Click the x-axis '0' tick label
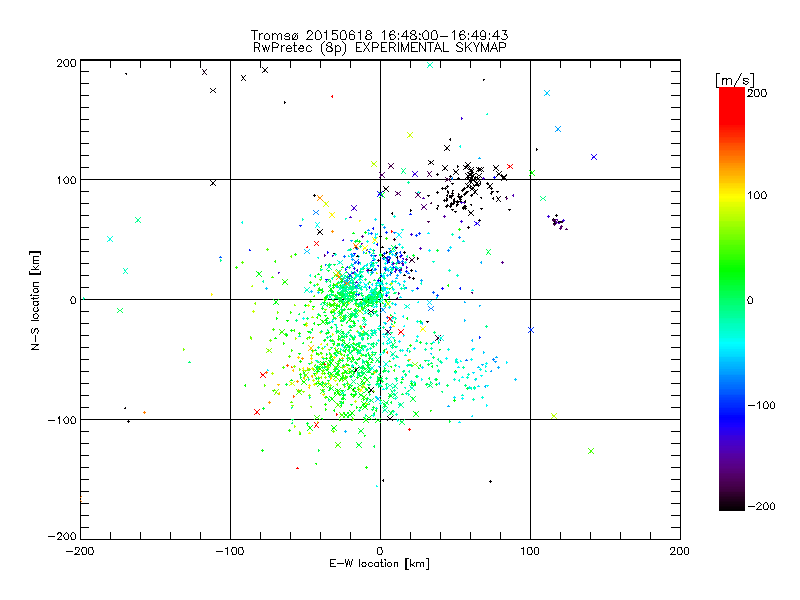800x600 pixels. 380,551
